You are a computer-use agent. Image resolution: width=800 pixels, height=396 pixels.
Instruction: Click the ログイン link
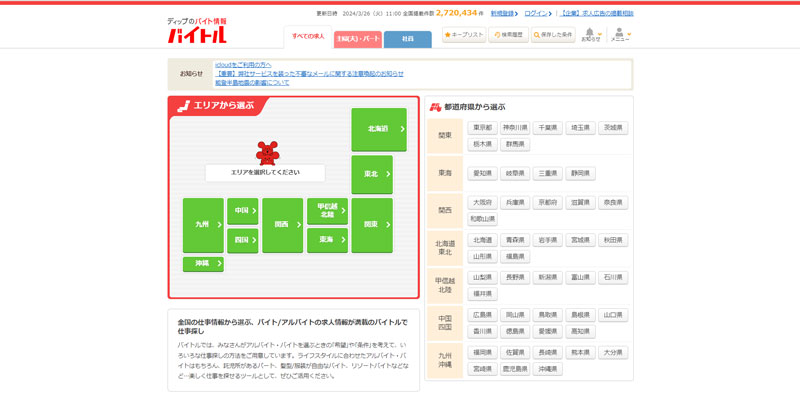536,13
